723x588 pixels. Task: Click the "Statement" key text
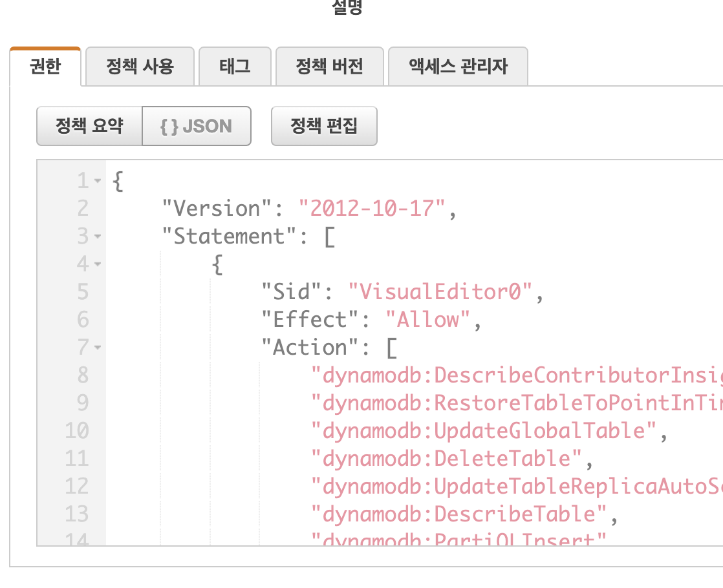click(229, 236)
